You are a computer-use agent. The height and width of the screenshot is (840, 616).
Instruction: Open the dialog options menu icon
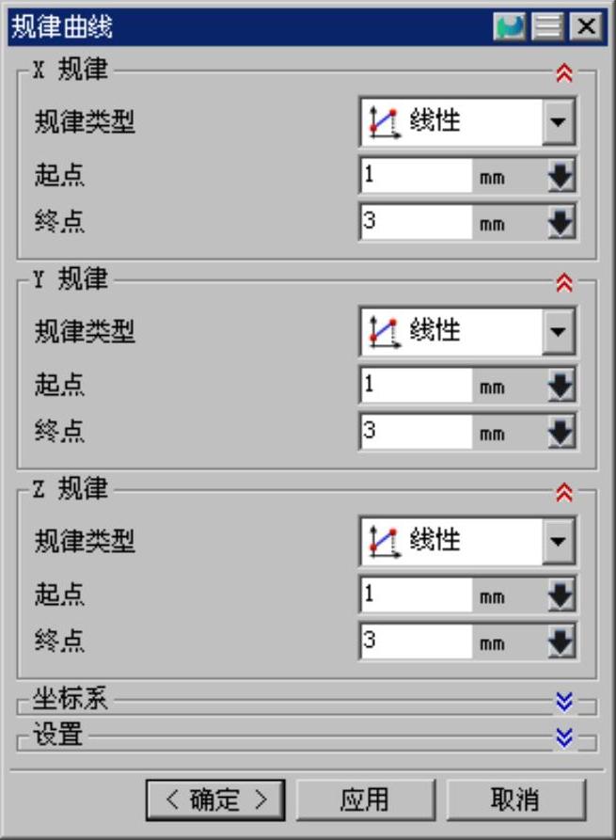coord(547,25)
